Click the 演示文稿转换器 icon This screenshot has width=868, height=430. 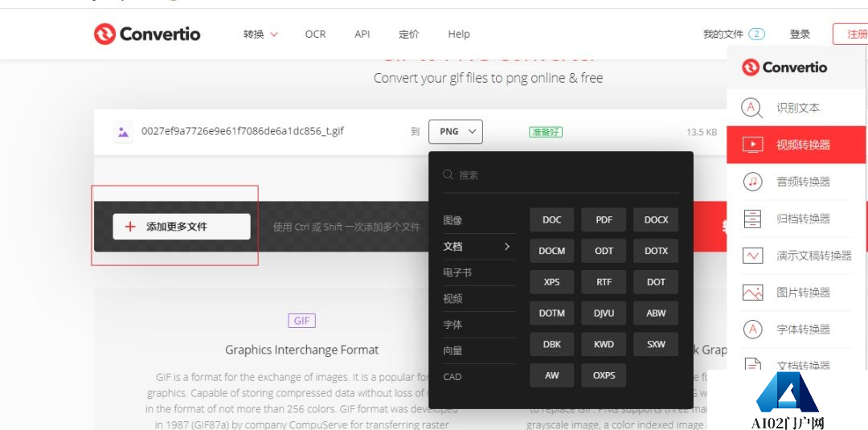coord(752,255)
